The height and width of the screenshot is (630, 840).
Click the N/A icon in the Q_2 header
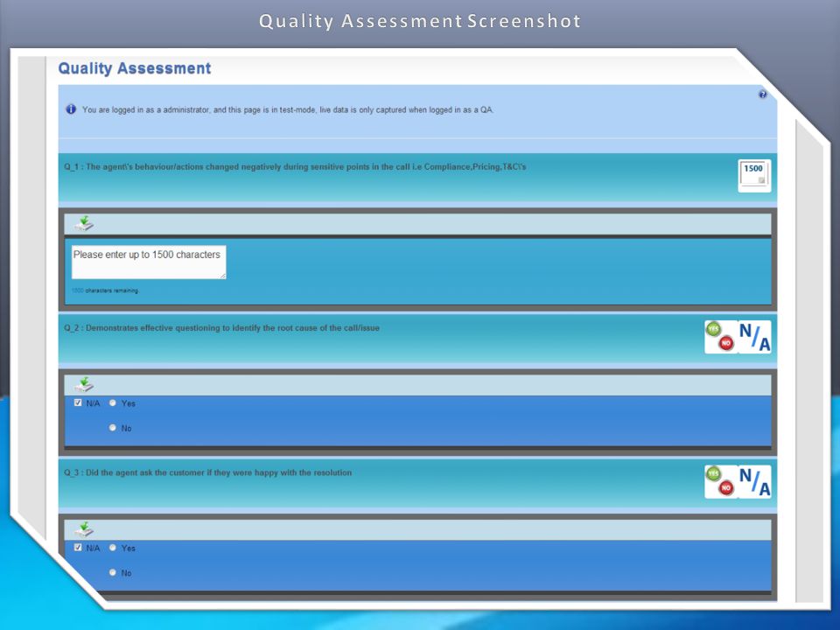[755, 336]
